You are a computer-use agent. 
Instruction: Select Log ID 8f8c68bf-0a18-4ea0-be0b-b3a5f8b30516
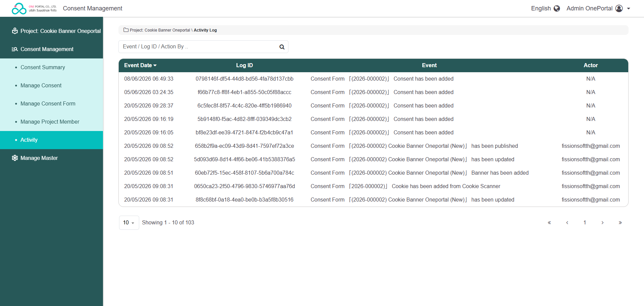point(245,200)
